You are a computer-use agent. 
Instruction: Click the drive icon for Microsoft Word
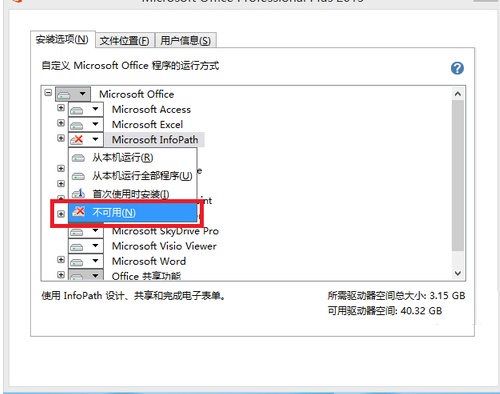77,262
